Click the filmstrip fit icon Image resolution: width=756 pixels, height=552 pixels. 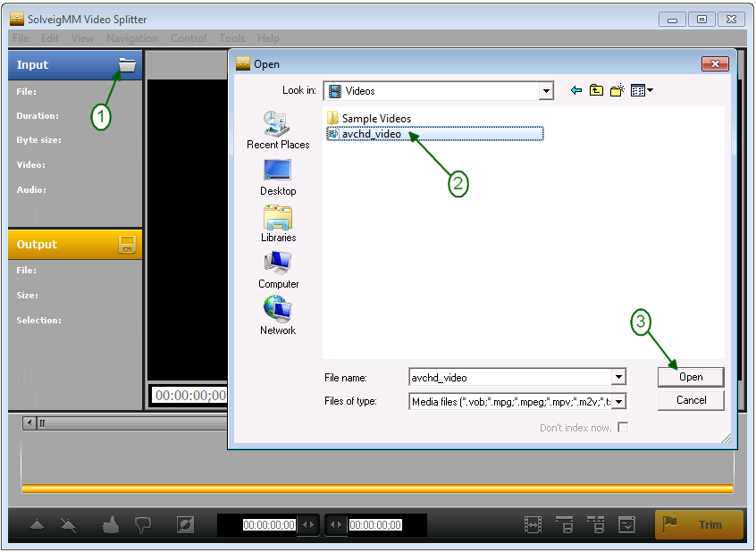(x=533, y=524)
